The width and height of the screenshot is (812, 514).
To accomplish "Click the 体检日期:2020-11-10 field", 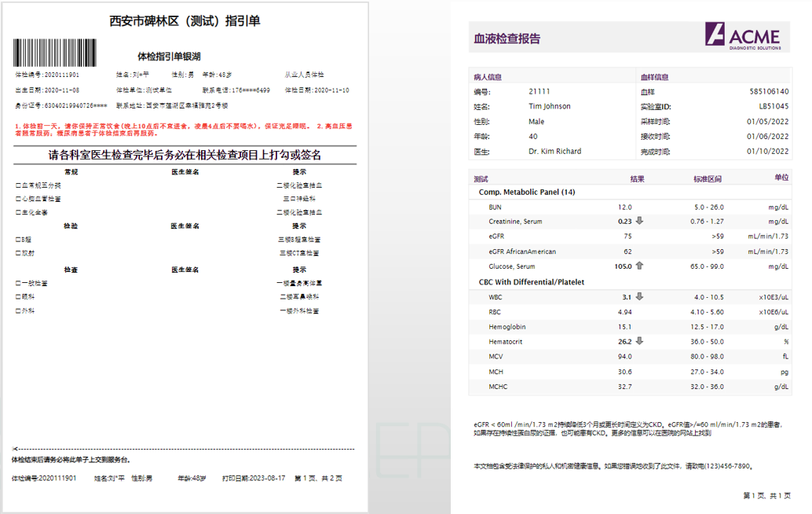I will (317, 90).
